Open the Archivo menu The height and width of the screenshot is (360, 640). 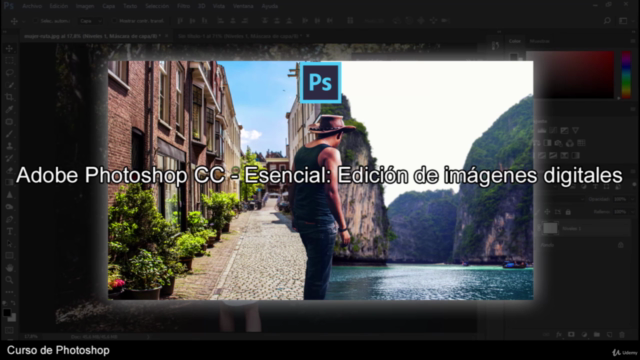pyautogui.click(x=32, y=6)
